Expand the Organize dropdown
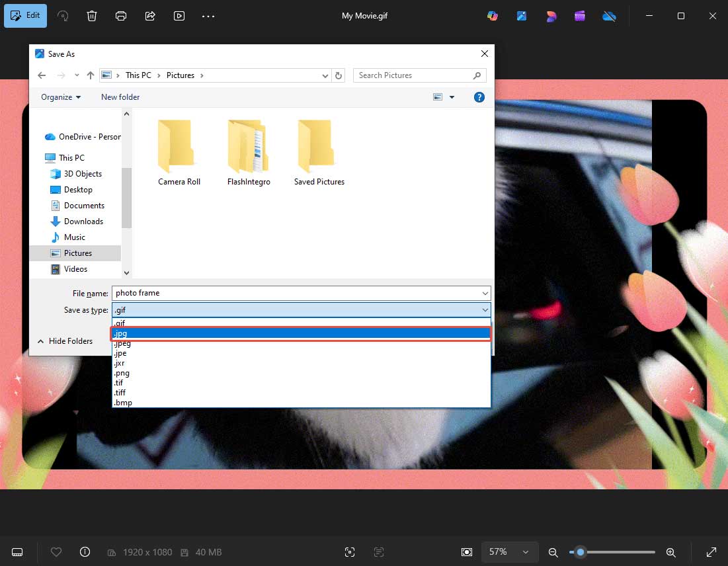This screenshot has height=566, width=728. (x=60, y=97)
